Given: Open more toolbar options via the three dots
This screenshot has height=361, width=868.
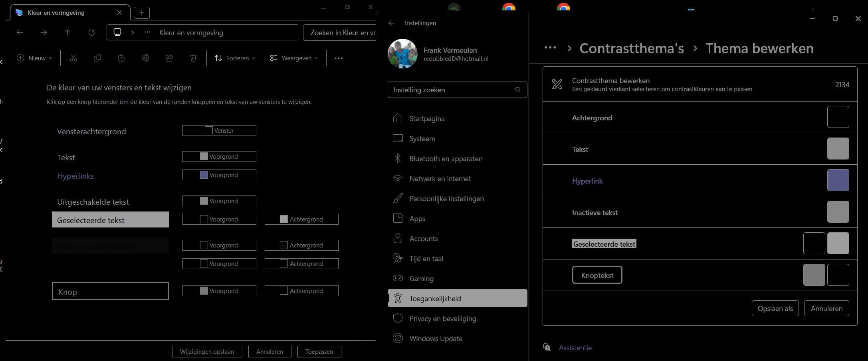Looking at the screenshot, I should 339,58.
